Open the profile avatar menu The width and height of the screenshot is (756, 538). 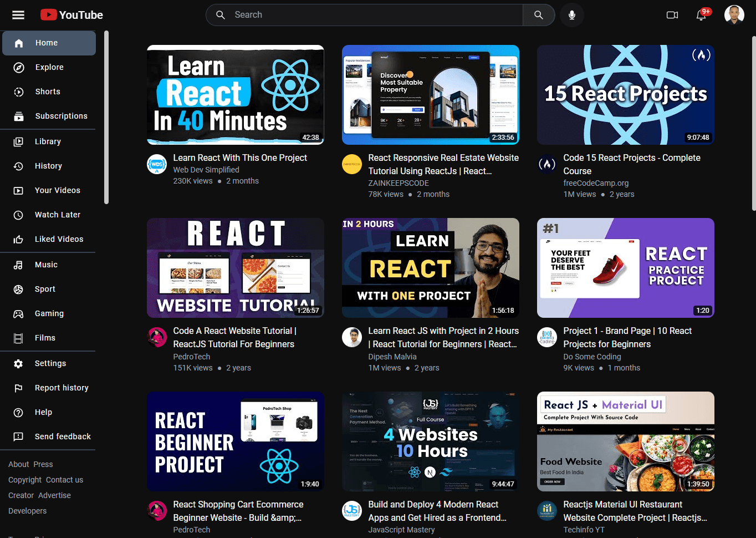(x=734, y=15)
